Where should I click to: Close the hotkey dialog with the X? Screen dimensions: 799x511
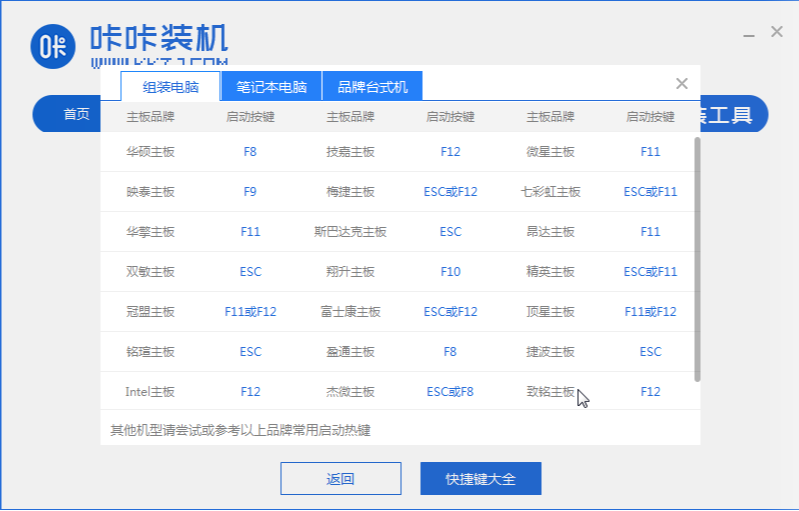[x=682, y=84]
